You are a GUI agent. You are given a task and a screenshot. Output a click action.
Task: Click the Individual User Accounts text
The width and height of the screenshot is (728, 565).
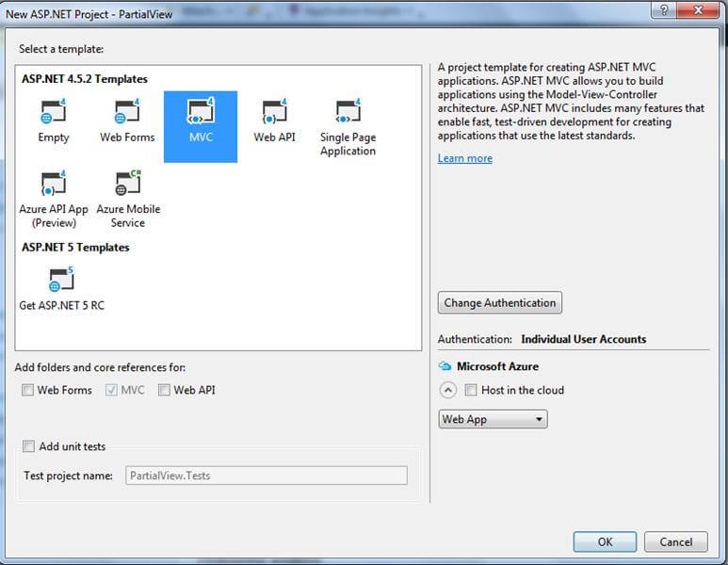click(x=584, y=339)
